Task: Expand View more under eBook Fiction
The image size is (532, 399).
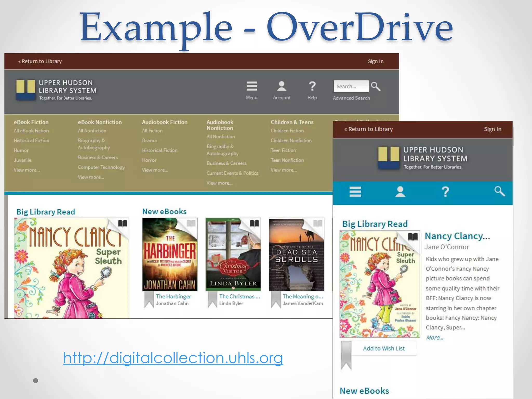Action: pyautogui.click(x=27, y=170)
